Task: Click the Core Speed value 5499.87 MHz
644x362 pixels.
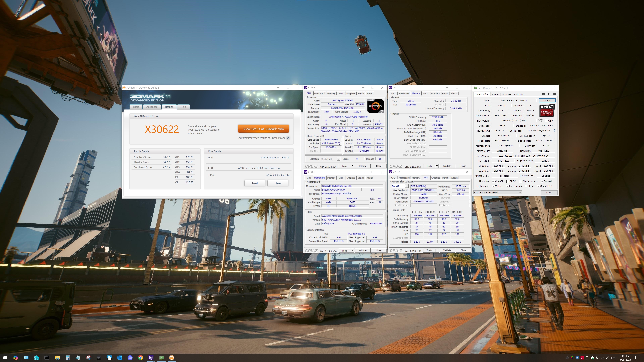Action: click(331, 140)
